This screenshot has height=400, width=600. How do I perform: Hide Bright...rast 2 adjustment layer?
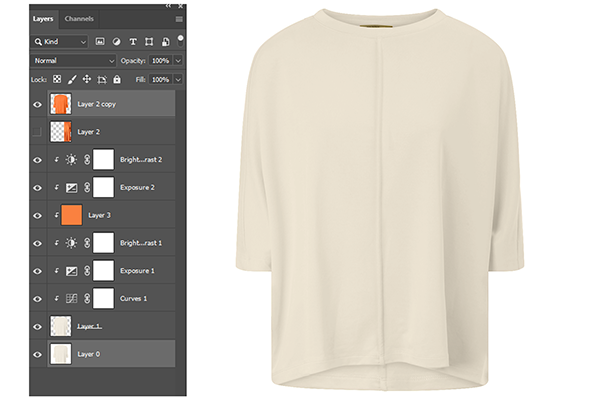point(38,160)
